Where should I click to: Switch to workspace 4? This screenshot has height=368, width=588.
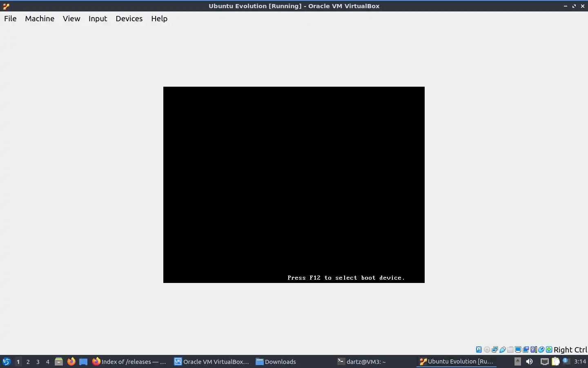click(x=47, y=361)
